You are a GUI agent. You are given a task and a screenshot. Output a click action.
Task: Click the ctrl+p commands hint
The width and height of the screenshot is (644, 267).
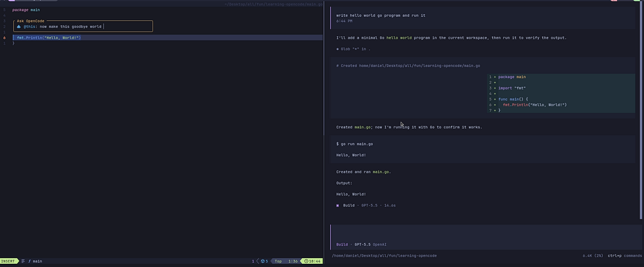pyautogui.click(x=625, y=255)
